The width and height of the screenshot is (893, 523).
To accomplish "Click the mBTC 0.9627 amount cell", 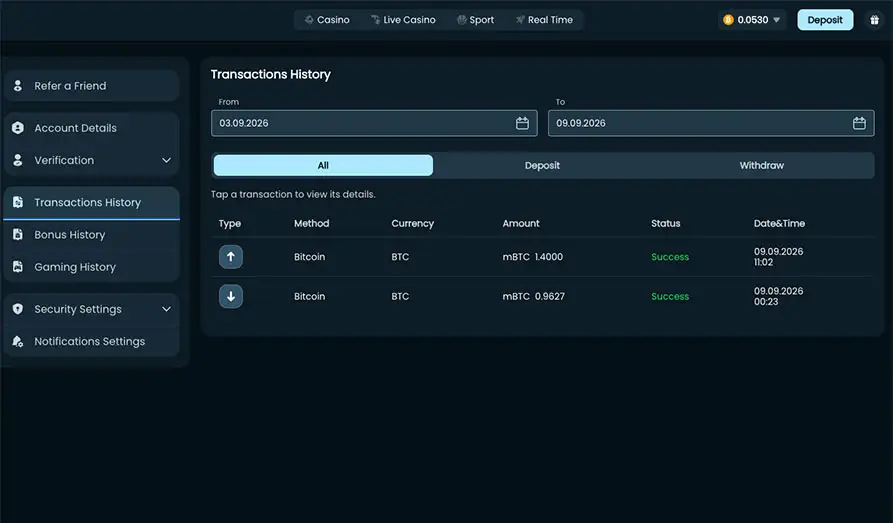I will coord(534,296).
